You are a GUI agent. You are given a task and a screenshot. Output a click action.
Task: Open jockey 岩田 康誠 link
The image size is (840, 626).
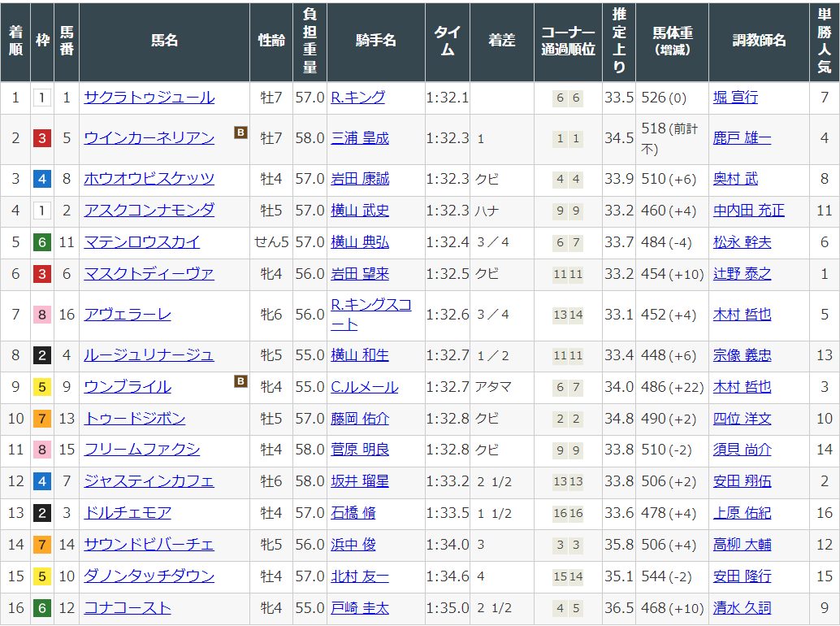tap(360, 179)
